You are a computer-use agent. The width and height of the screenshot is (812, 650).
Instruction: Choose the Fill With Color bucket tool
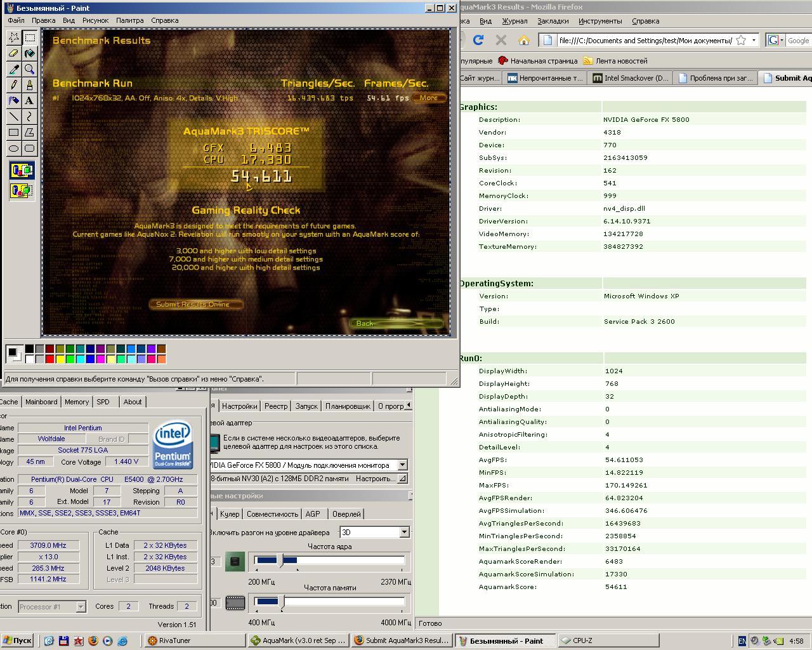tap(29, 53)
